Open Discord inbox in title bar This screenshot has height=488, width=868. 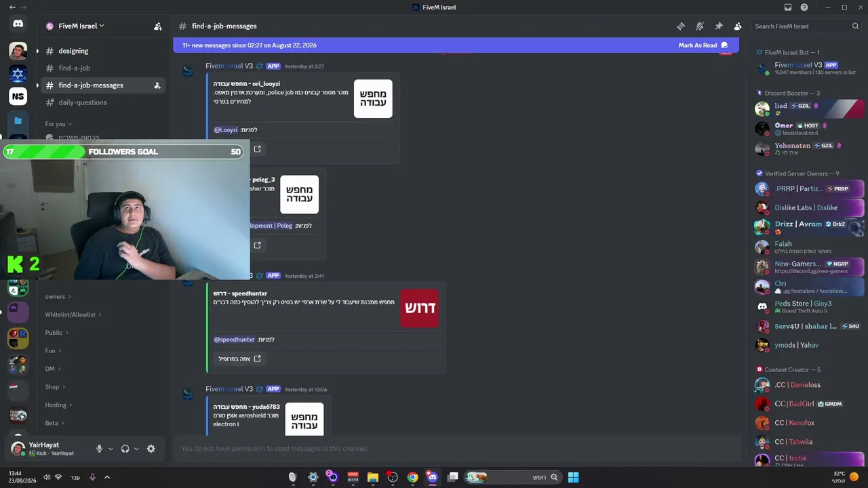coord(788,7)
